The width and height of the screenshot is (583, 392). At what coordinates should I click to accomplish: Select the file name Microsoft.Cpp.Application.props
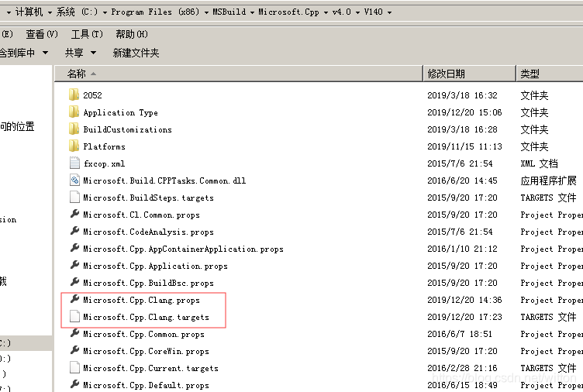tap(155, 266)
